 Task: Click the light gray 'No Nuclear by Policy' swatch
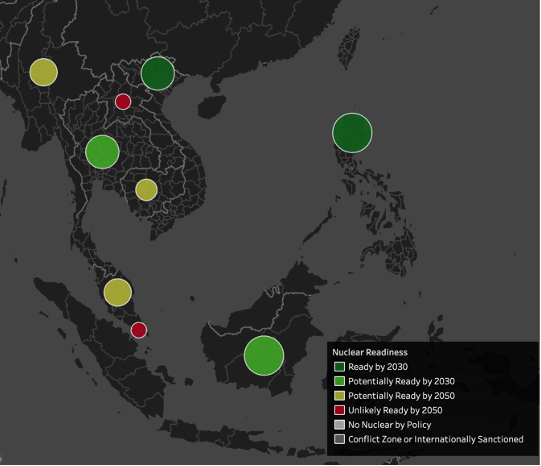[x=340, y=425]
